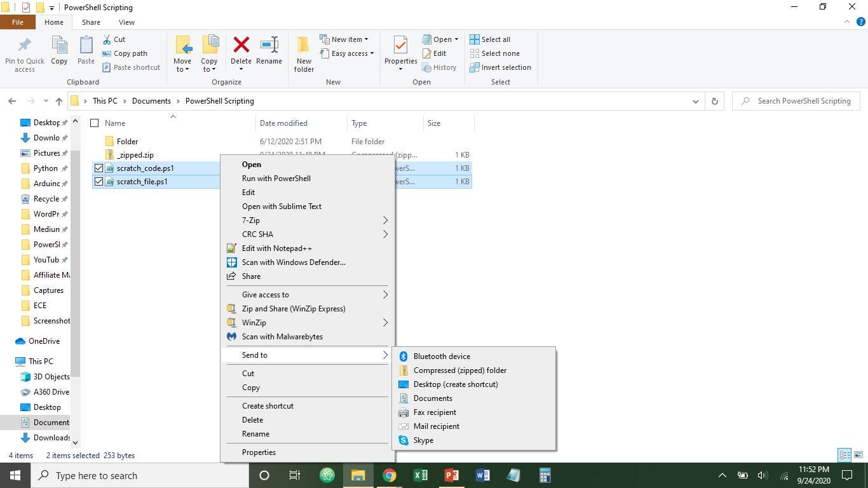Create a Compressed (zipped) folder
Screen dimensions: 868x488
459,370
